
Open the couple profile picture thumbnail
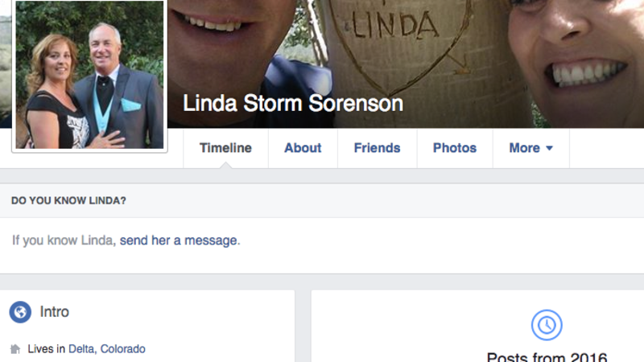(x=89, y=75)
